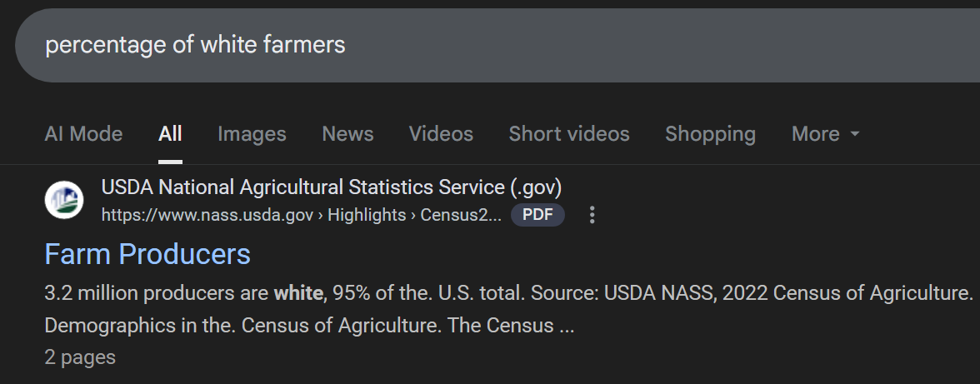
Task: Click the Highlights breadcrumb segment
Action: tap(367, 215)
